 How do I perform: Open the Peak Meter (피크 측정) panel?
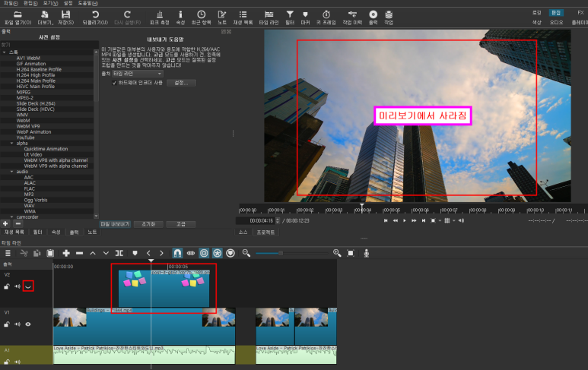(160, 17)
